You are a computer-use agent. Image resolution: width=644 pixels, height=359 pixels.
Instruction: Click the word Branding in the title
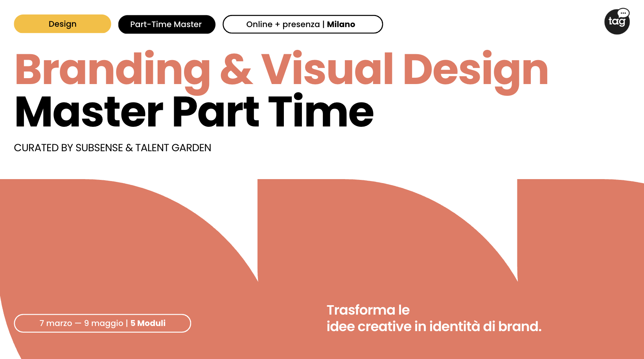pos(113,70)
